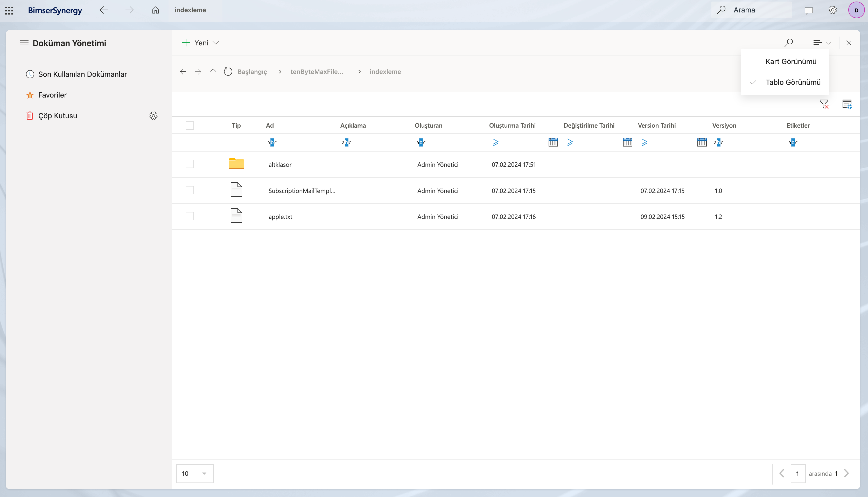868x497 pixels.
Task: Sort by Versiyon column header
Action: click(724, 125)
